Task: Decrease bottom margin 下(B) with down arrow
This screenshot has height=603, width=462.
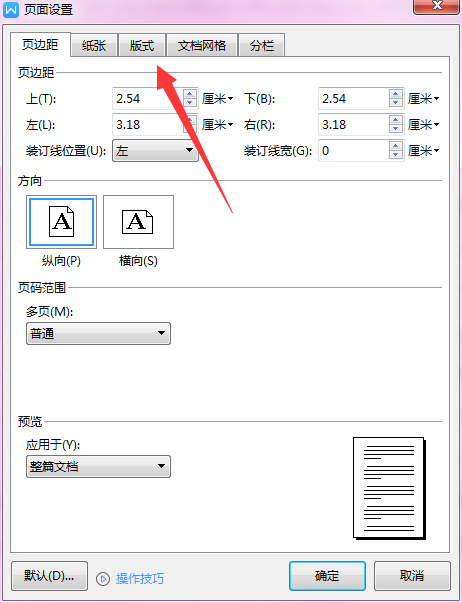Action: [x=395, y=103]
